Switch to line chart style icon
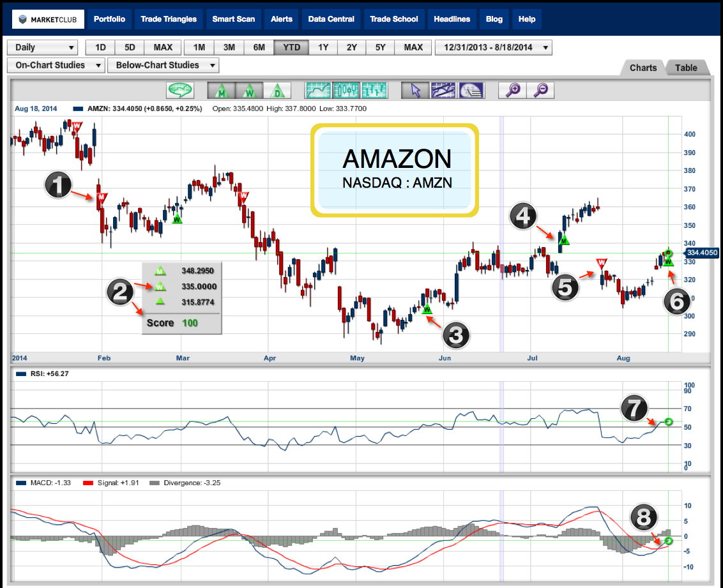Screen dimensions: 723x588 (x=318, y=90)
